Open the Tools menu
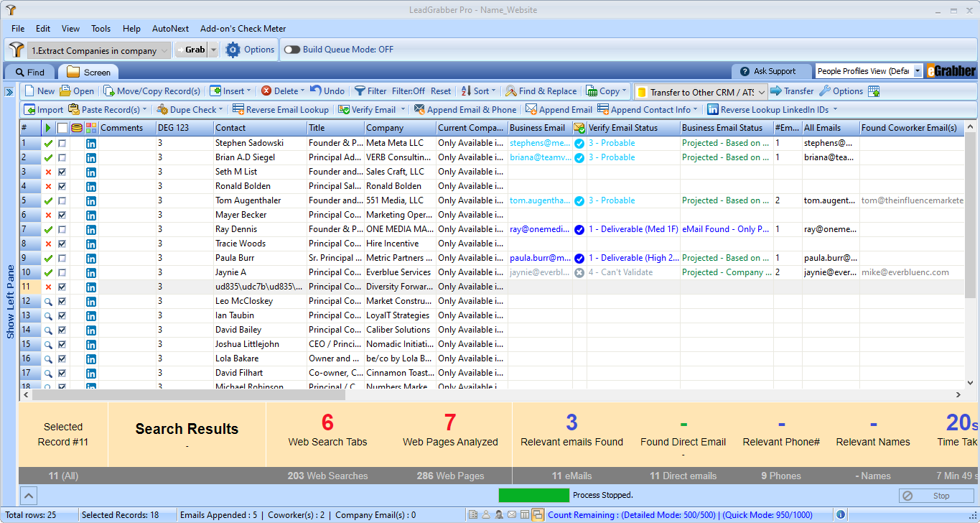Screen dimensions: 980x523 coord(101,29)
